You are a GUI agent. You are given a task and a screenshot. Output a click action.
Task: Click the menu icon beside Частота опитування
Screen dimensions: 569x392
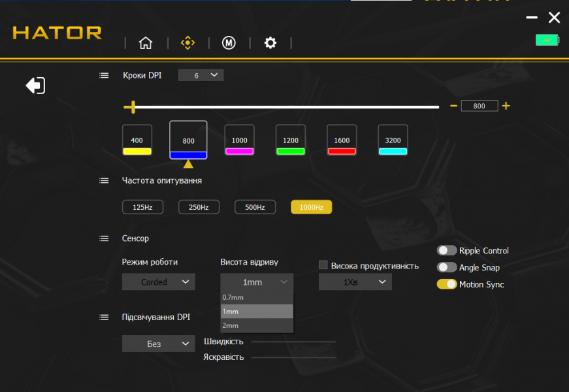[x=104, y=180]
